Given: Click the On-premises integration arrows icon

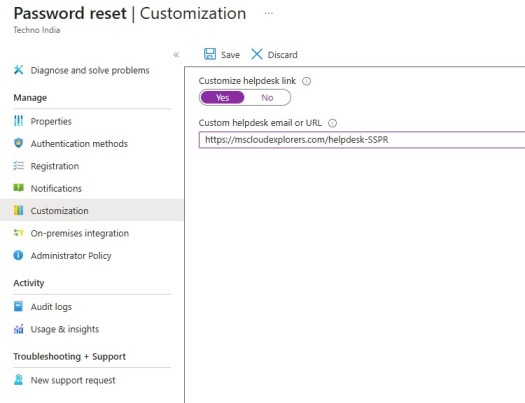Looking at the screenshot, I should [18, 232].
